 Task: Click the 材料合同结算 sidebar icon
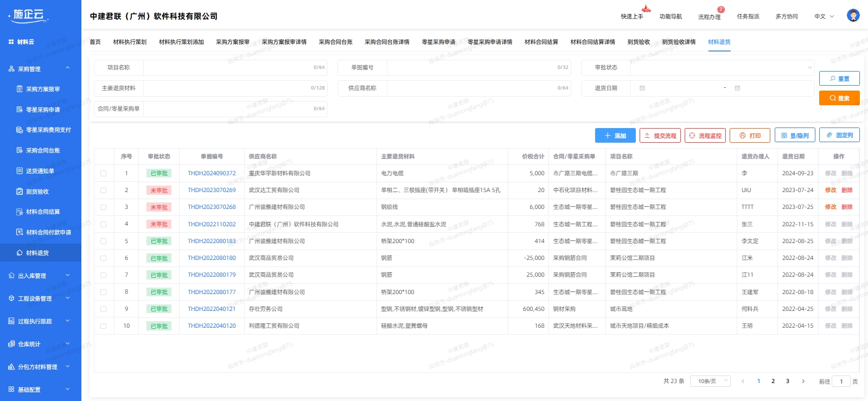(x=20, y=212)
